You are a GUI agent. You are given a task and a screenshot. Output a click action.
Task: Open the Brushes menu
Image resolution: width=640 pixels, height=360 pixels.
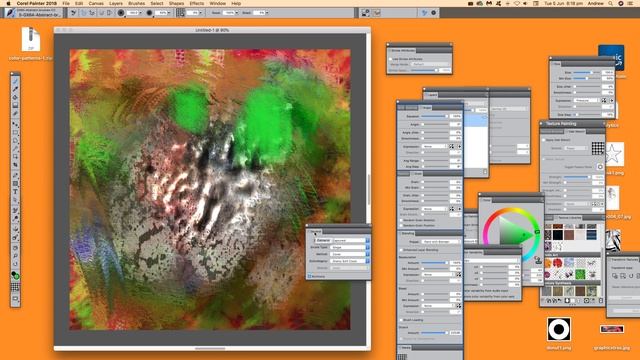pyautogui.click(x=136, y=3)
